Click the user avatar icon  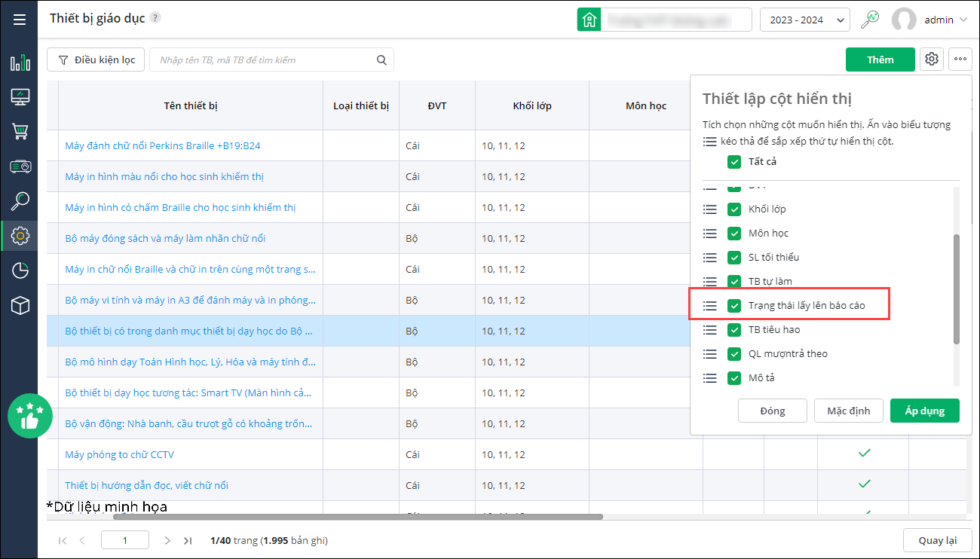coord(904,20)
